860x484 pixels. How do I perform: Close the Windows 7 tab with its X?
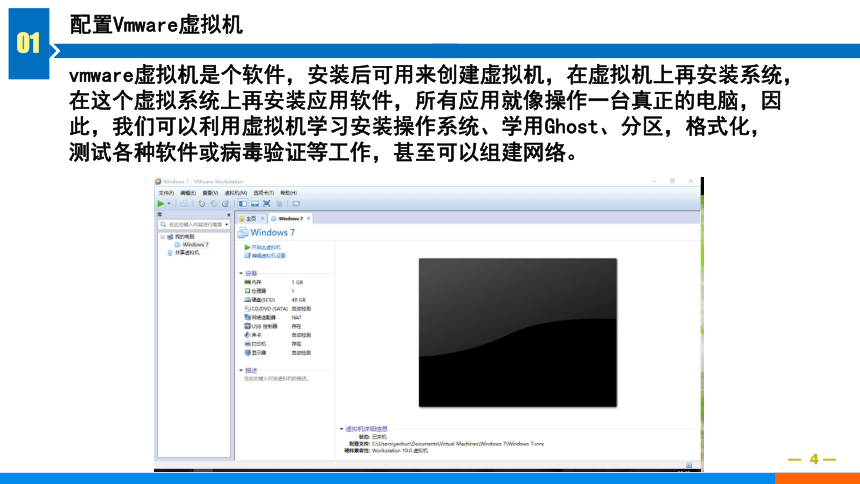point(308,218)
